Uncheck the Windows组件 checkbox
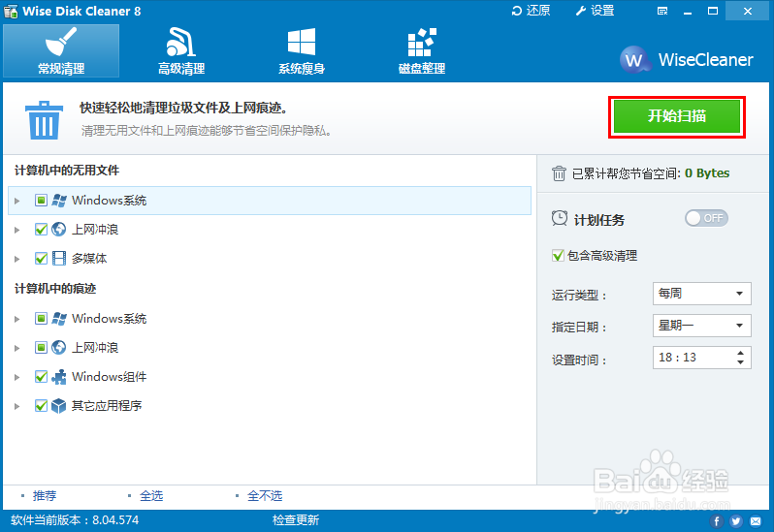This screenshot has height=532, width=774. coord(41,377)
